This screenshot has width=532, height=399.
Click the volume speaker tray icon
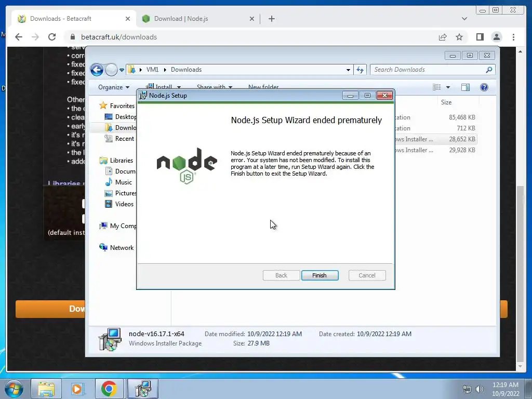[480, 389]
